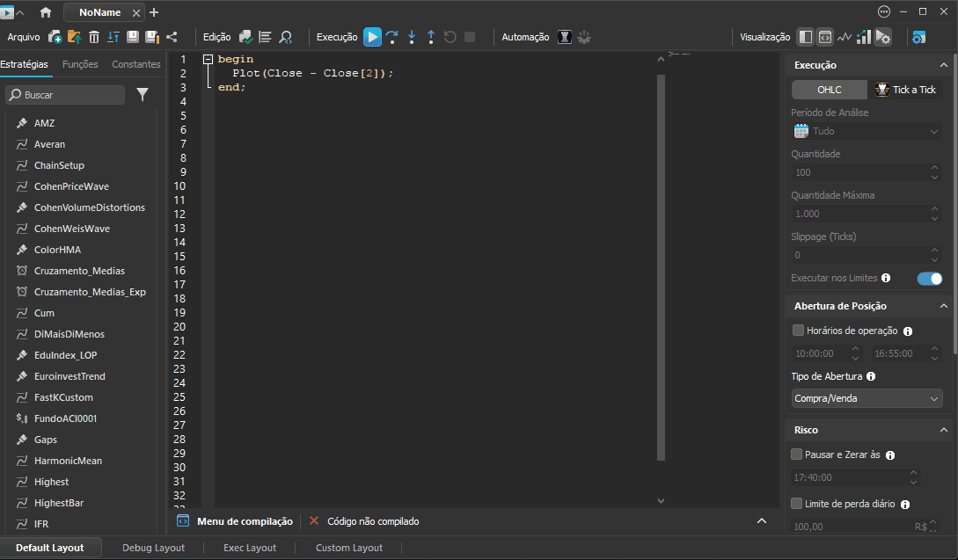Viewport: 958px width, 560px height.
Task: Click the automation robot icon
Action: point(565,37)
